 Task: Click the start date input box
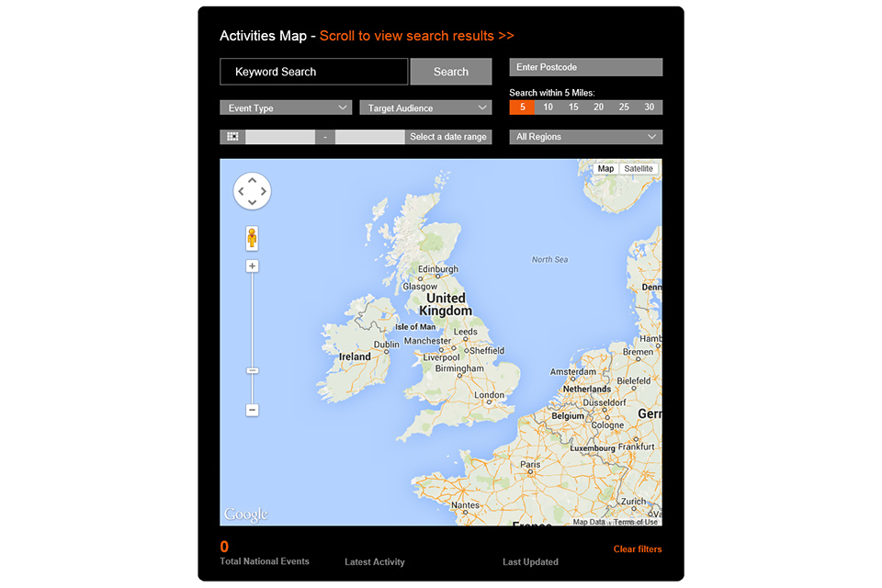pyautogui.click(x=280, y=137)
